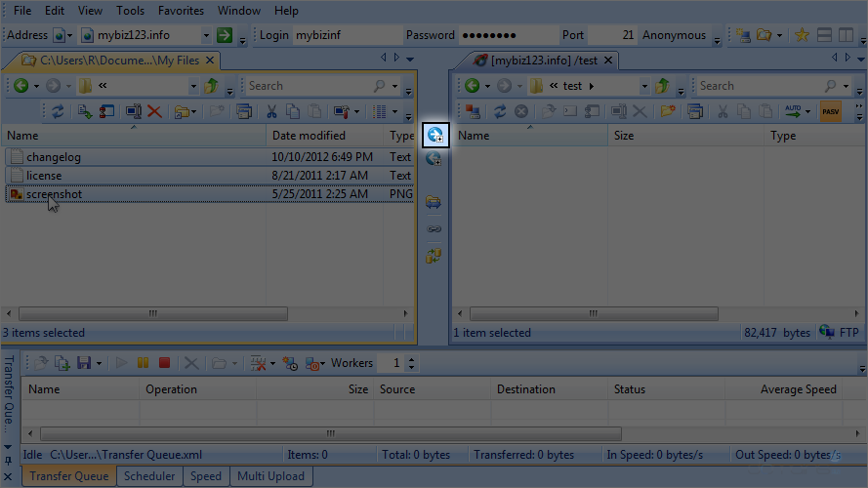Click the highlighted upload transfer icon between panes

[x=434, y=136]
